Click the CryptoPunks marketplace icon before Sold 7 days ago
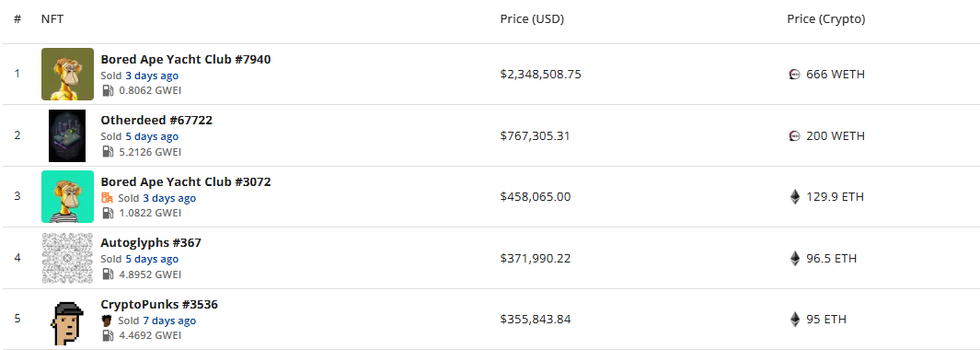The height and width of the screenshot is (350, 980). tap(108, 321)
